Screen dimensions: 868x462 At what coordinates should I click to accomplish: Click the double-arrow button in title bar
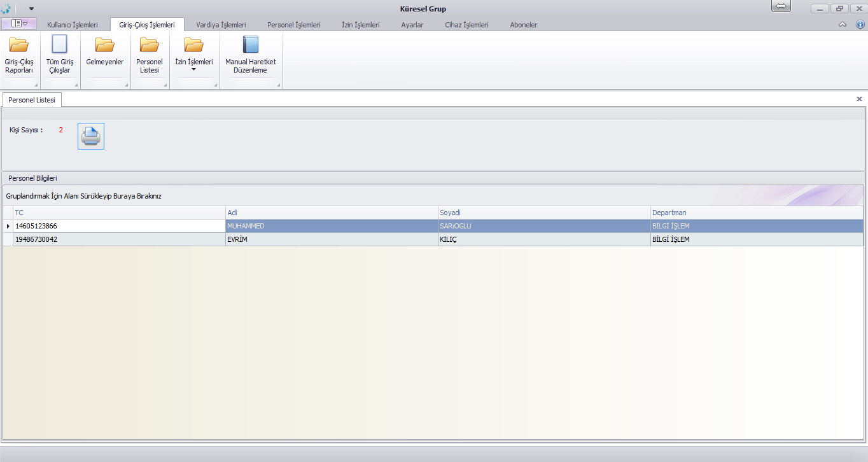point(781,6)
